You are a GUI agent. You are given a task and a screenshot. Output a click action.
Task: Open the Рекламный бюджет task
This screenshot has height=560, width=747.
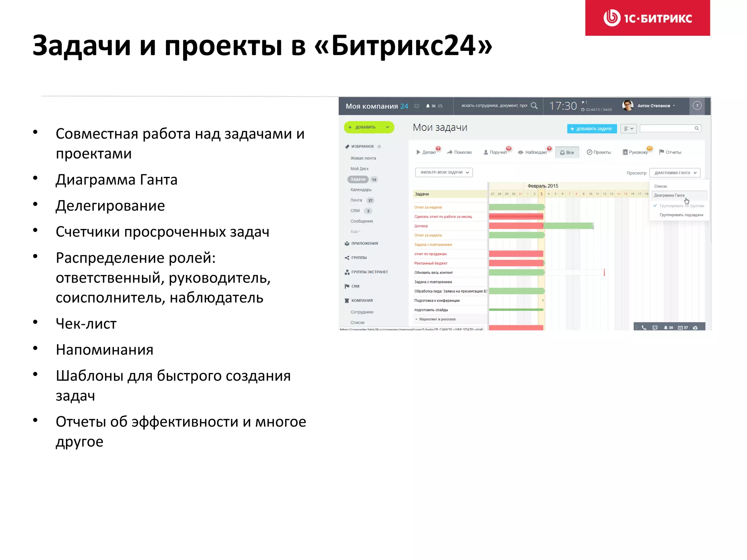pos(431,263)
